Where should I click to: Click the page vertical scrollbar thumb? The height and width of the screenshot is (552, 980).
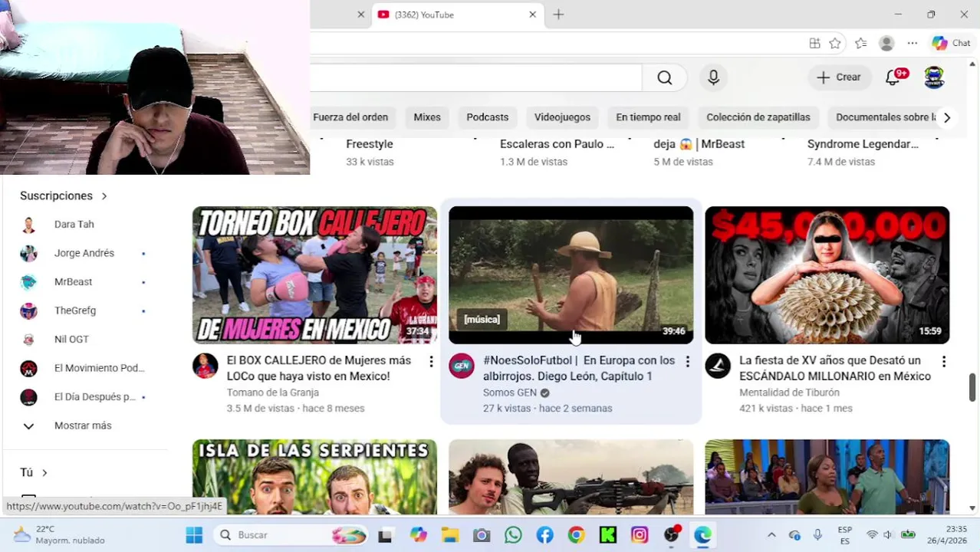[x=972, y=386]
